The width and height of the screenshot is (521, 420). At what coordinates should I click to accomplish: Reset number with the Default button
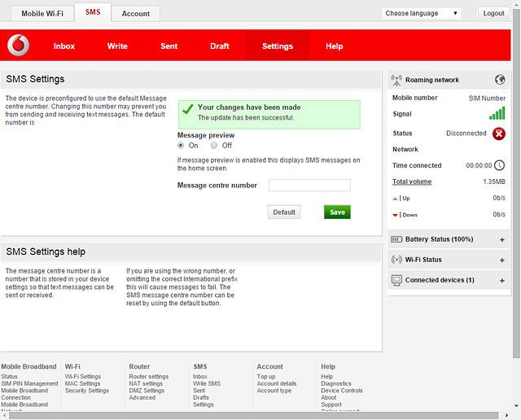point(283,212)
